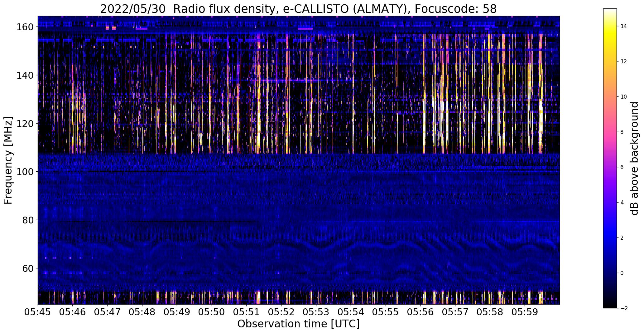Click the 100 frequency tick label
Screen dimensions: 644x333
(x=25, y=172)
